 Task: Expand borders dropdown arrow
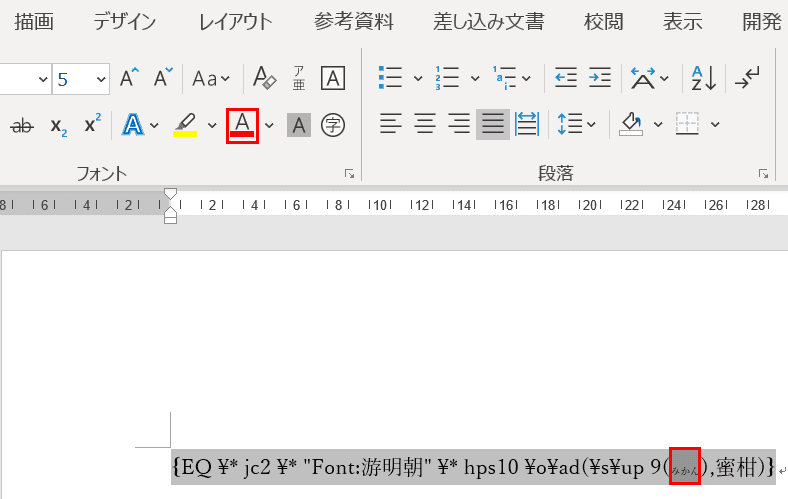pyautogui.click(x=715, y=124)
